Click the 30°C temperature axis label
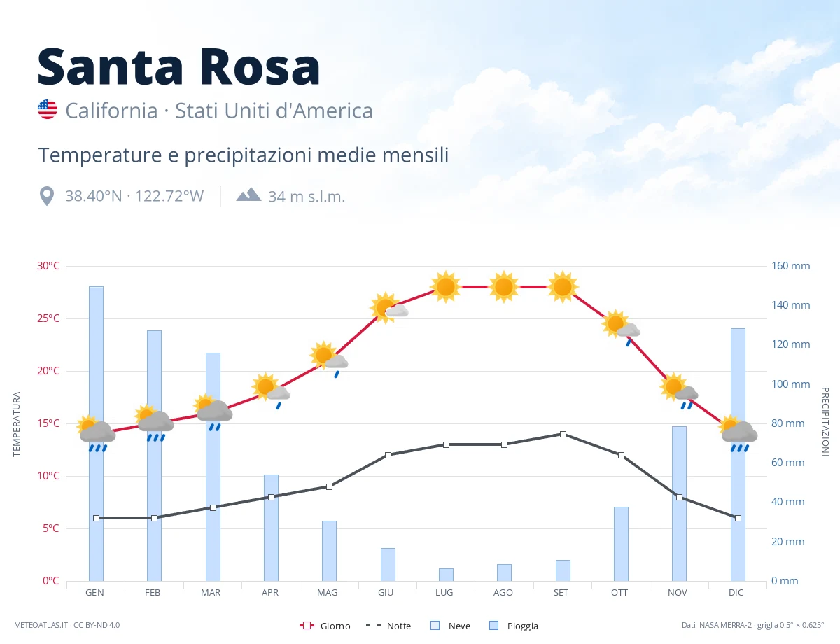Viewport: 840px width, 644px height. pos(48,266)
